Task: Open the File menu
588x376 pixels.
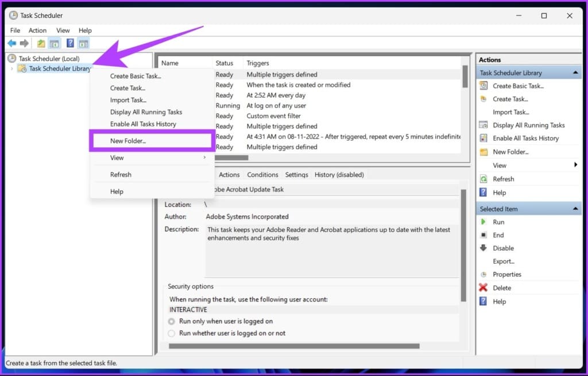Action: [15, 30]
